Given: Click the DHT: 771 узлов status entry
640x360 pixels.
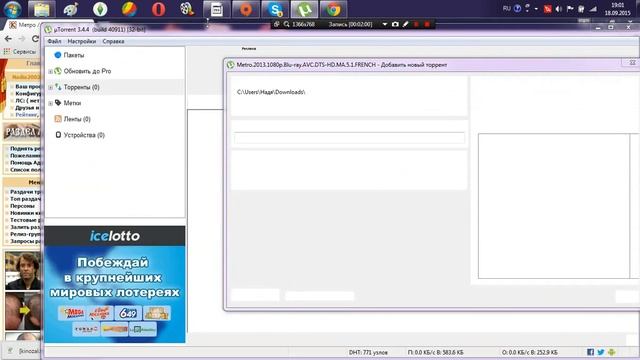Looking at the screenshot, I should click(x=368, y=352).
